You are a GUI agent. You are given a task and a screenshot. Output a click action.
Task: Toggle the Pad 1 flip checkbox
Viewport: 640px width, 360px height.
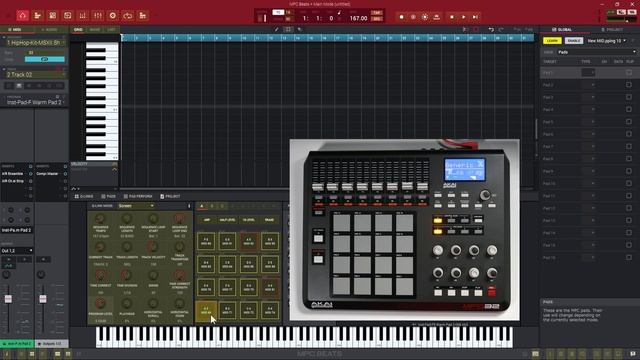629,73
